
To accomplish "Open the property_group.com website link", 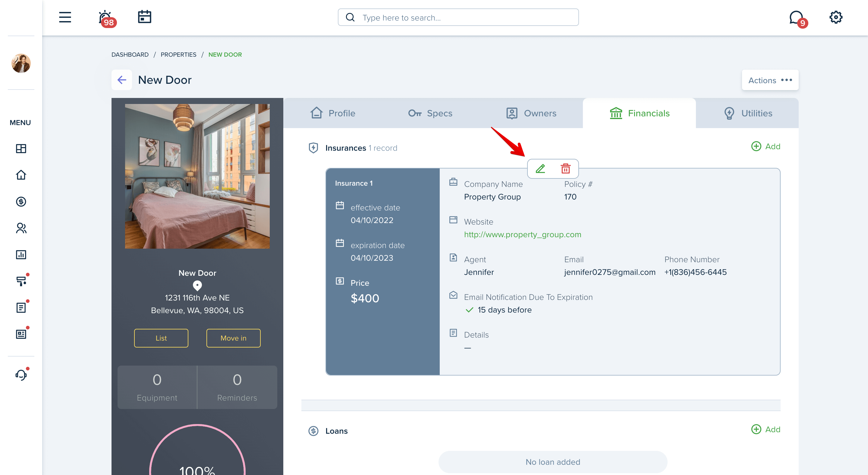I will pos(523,234).
